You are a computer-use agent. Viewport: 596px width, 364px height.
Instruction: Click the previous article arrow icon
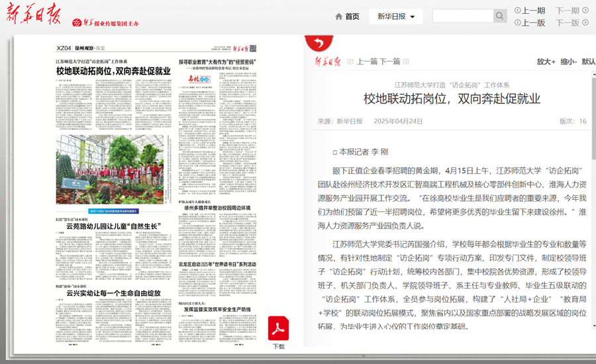349,62
